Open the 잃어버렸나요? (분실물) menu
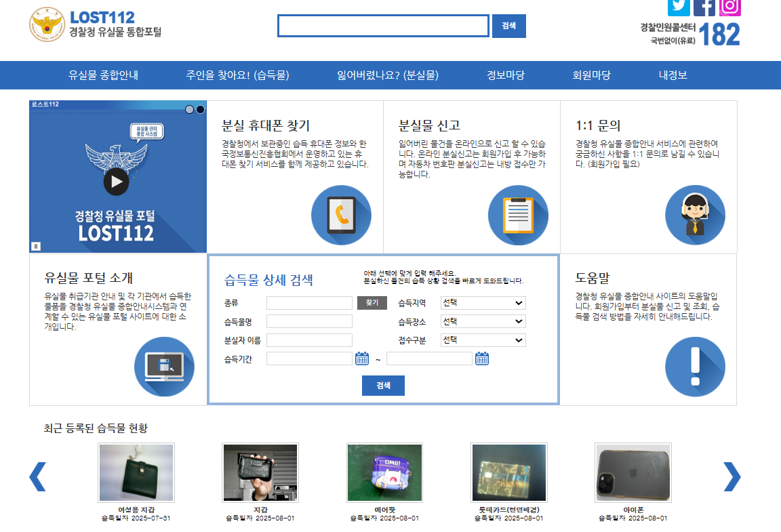The height and width of the screenshot is (532, 781). pos(388,75)
